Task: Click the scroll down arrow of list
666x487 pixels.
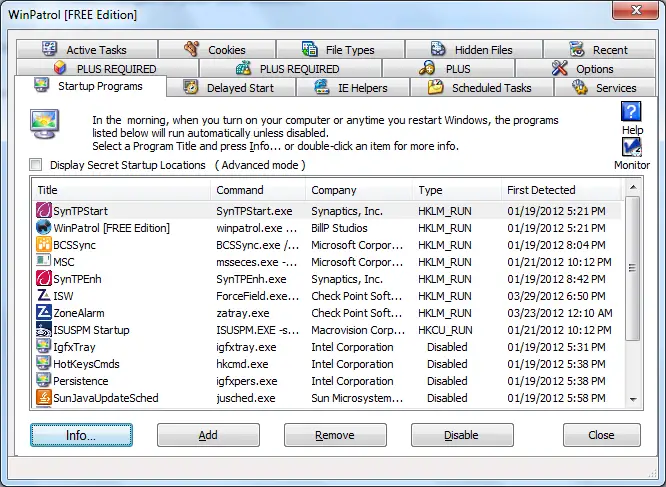Action: [633, 400]
